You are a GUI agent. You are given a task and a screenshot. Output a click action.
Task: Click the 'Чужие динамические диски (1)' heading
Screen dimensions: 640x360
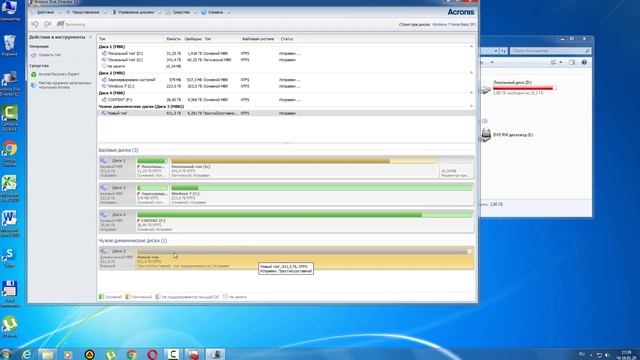coord(133,241)
